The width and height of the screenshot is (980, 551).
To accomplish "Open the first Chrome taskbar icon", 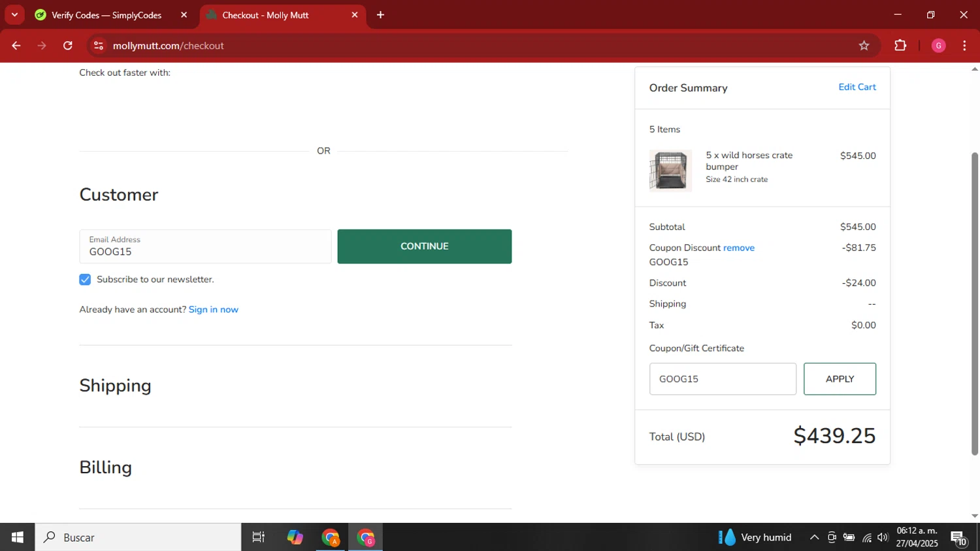I will pos(331,537).
